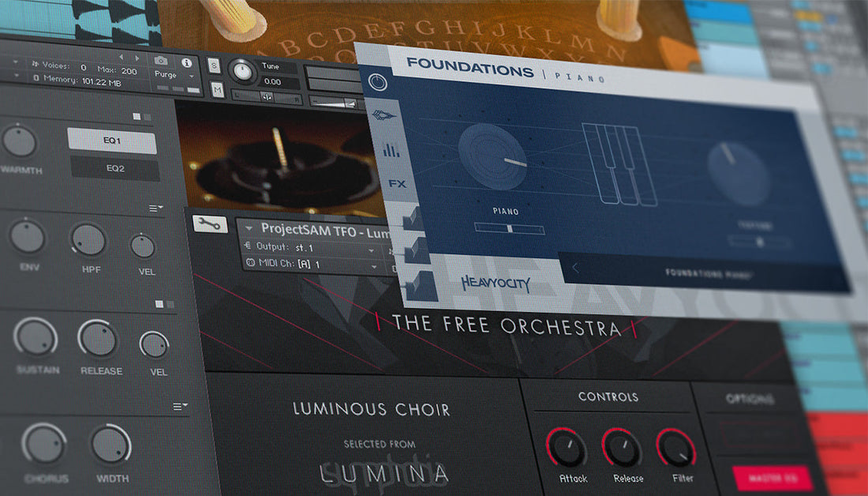Enable the EQ1 button

pyautogui.click(x=112, y=141)
